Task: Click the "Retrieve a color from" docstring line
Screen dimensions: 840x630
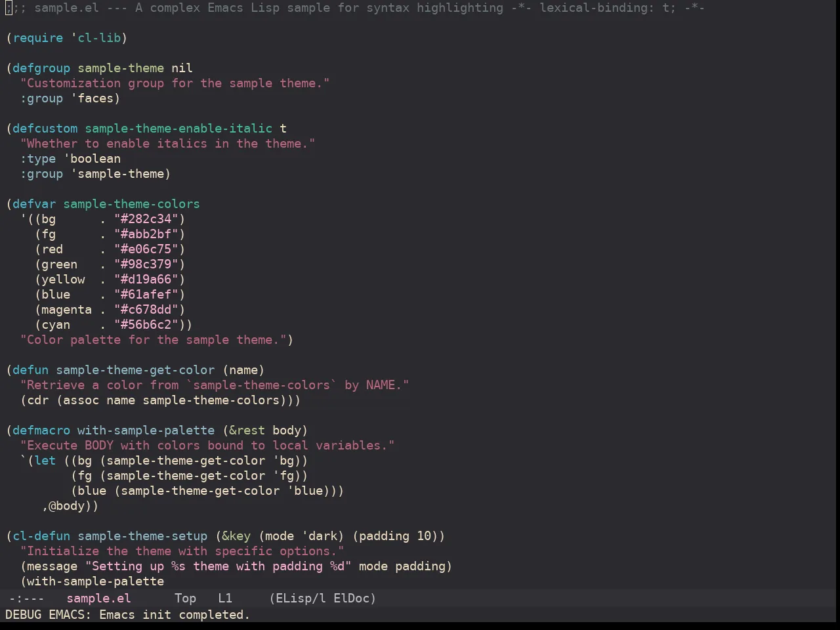Action: tap(215, 385)
